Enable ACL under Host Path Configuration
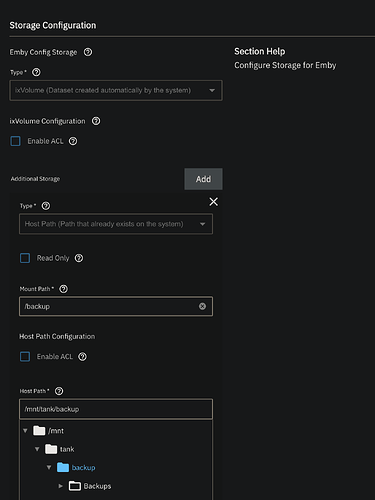The height and width of the screenshot is (500, 375). point(25,357)
